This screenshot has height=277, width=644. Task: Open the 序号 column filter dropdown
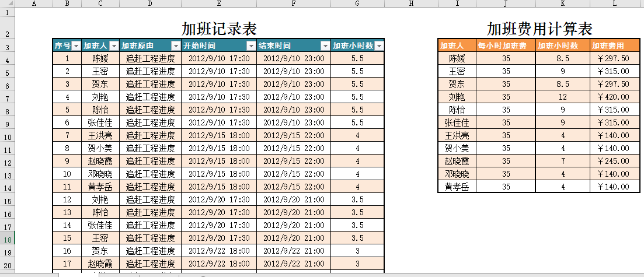click(75, 45)
